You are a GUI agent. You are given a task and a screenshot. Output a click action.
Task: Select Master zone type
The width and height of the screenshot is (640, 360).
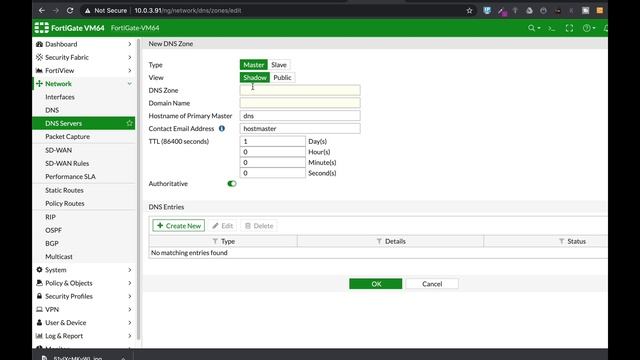(253, 64)
